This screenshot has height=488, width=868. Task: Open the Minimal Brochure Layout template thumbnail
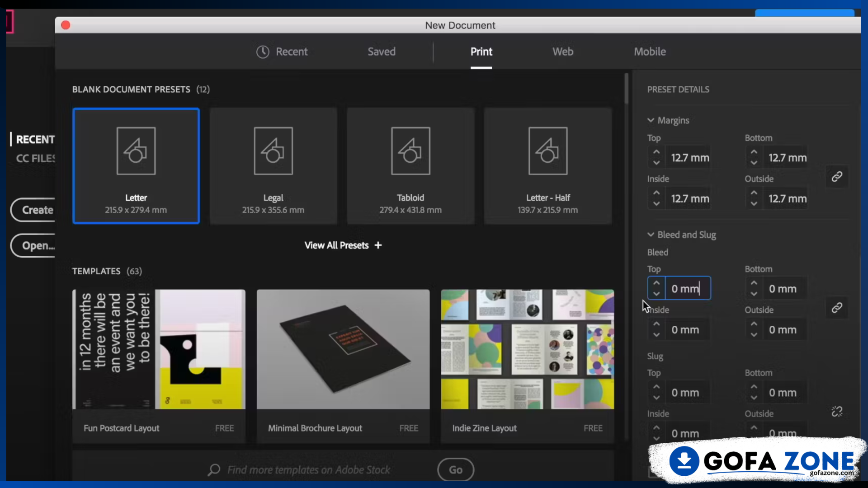coord(343,349)
